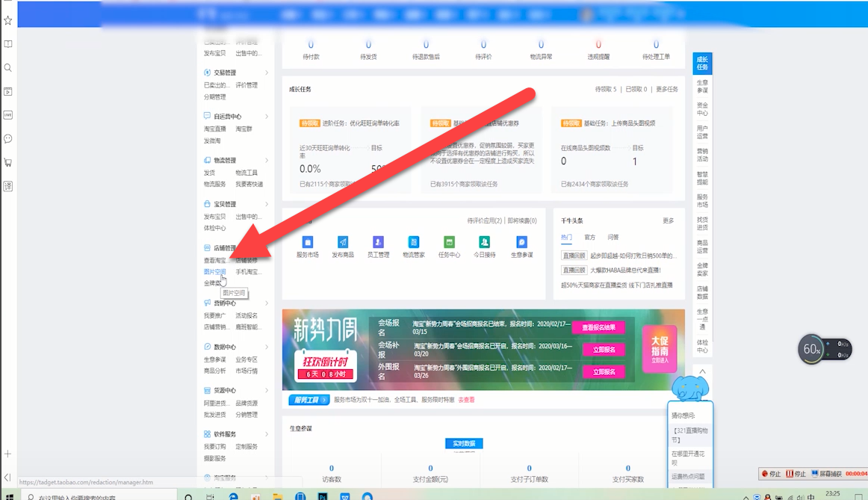This screenshot has height=500, width=868.
Task: Click the 实时数据 button in 生意参谋
Action: (x=464, y=444)
